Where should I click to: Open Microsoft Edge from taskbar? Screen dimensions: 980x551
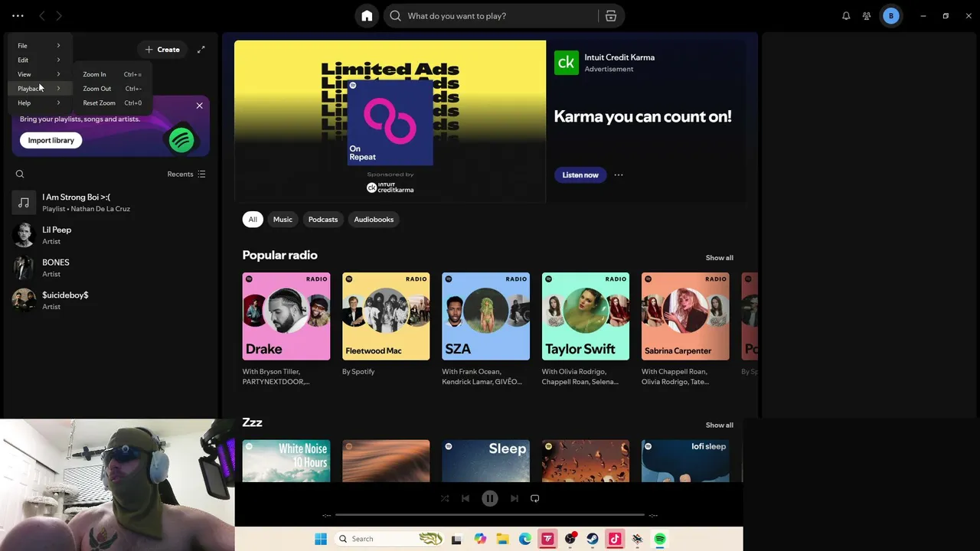point(525,539)
